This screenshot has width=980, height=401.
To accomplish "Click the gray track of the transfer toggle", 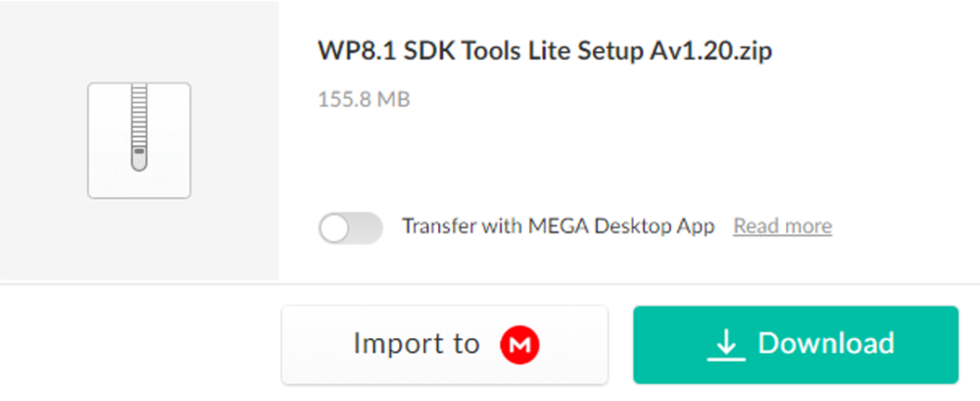I will click(x=367, y=228).
